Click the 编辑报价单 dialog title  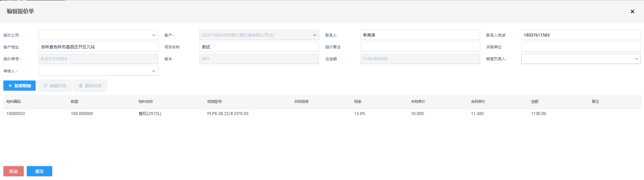tap(20, 11)
